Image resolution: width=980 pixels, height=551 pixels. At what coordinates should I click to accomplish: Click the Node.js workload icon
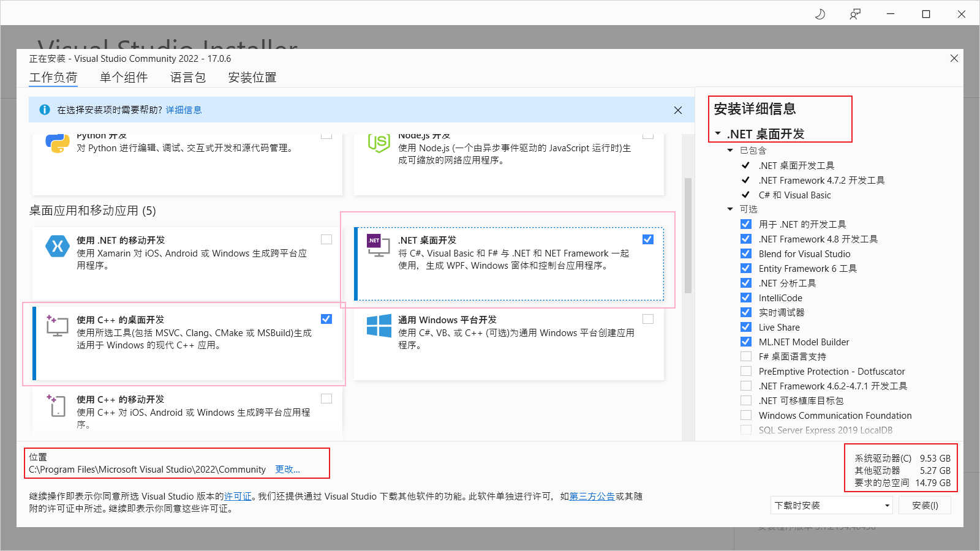point(379,143)
